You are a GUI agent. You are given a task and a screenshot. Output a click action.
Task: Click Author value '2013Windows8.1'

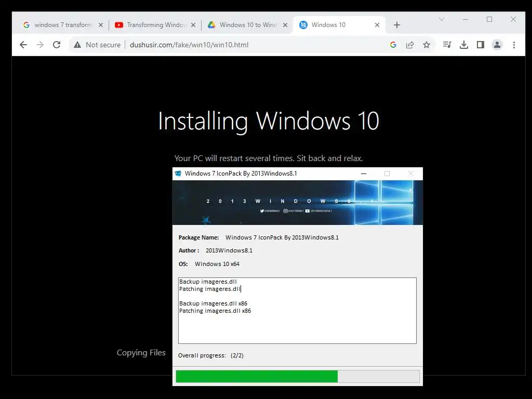pyautogui.click(x=229, y=250)
